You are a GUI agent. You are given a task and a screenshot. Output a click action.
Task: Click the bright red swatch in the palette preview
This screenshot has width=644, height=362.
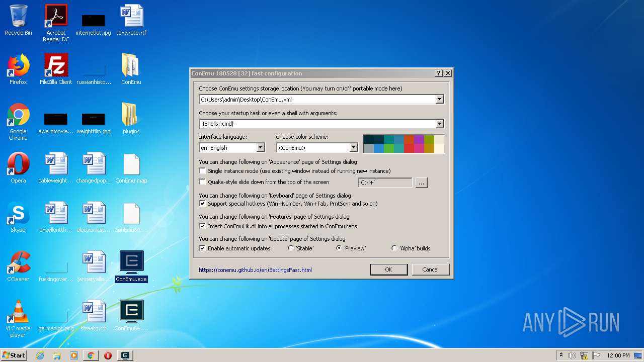[x=409, y=148]
